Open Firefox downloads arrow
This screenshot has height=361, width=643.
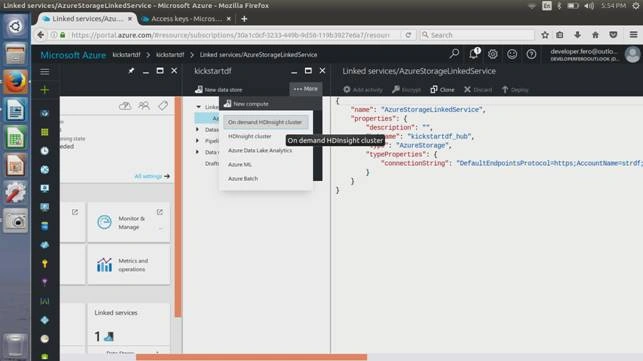point(577,35)
